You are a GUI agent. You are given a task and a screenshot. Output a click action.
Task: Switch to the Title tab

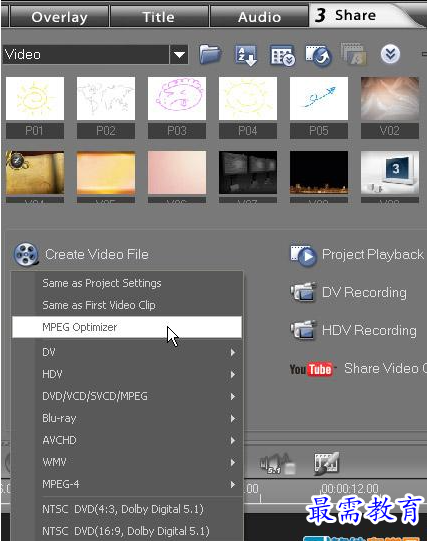click(159, 17)
